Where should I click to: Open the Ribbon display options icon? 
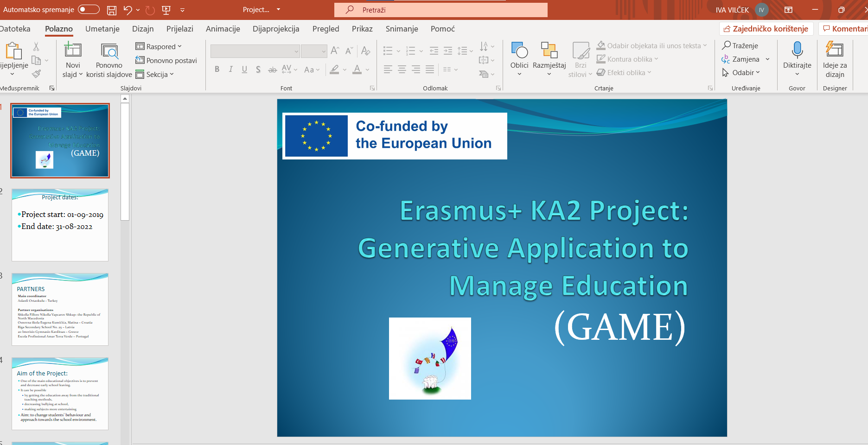coord(788,10)
